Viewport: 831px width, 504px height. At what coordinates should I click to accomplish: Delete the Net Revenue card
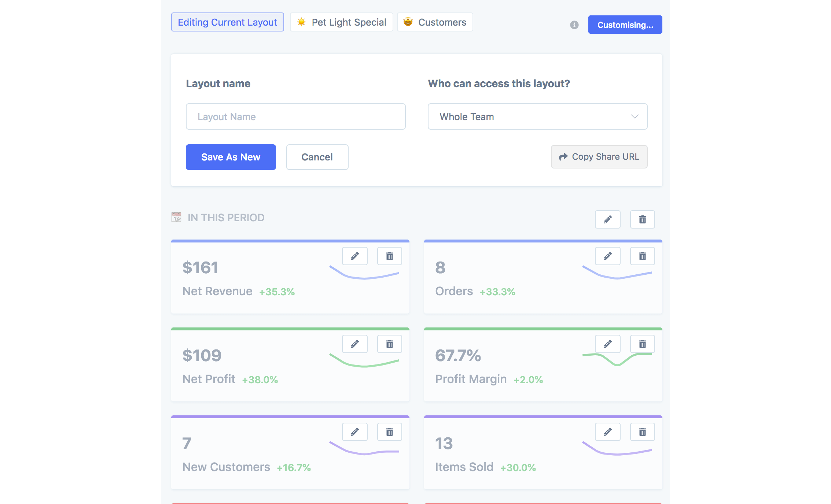point(389,256)
